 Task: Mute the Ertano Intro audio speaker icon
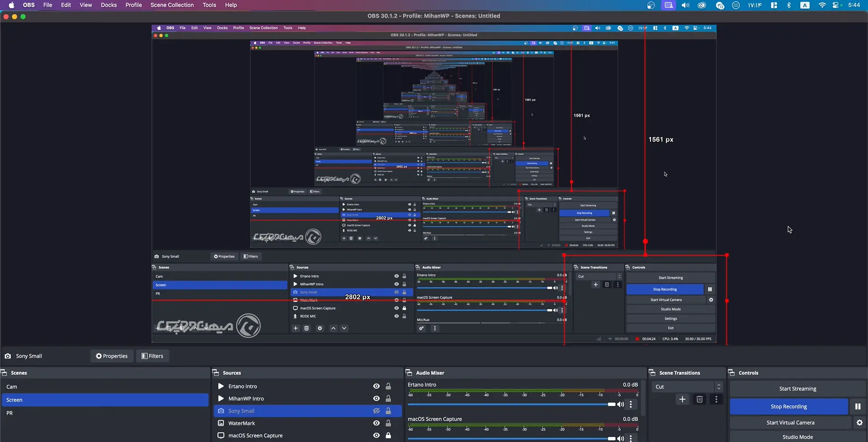621,404
